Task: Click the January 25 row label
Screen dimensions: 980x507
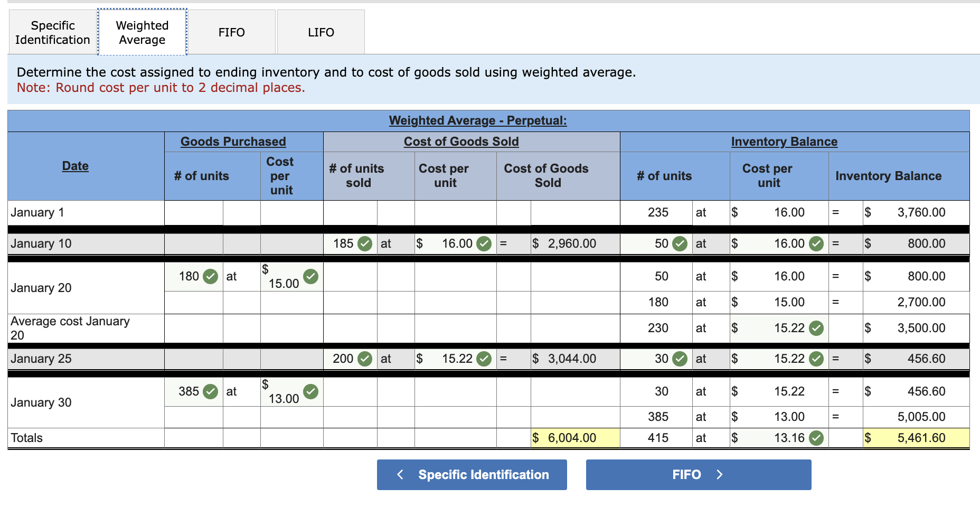Action: click(x=41, y=359)
